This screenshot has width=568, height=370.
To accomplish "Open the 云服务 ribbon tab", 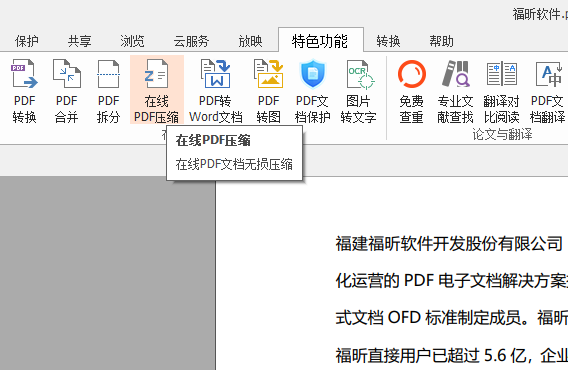I will pyautogui.click(x=191, y=41).
